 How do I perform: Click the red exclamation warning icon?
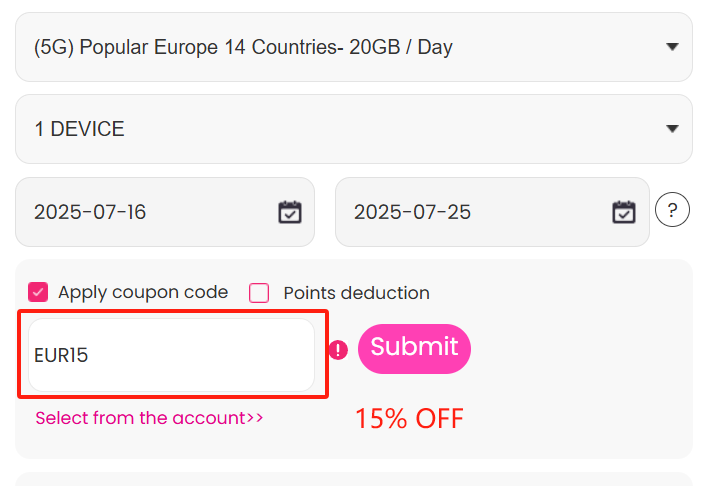click(338, 350)
